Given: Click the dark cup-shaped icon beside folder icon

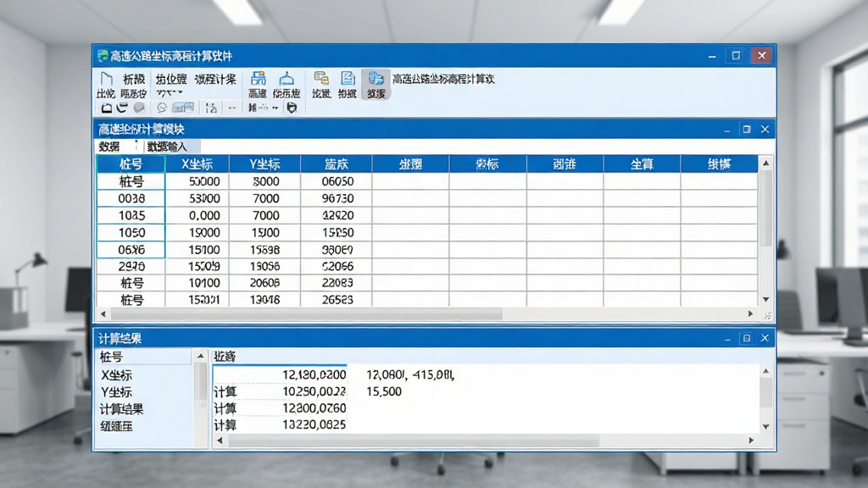Looking at the screenshot, I should click(x=122, y=108).
